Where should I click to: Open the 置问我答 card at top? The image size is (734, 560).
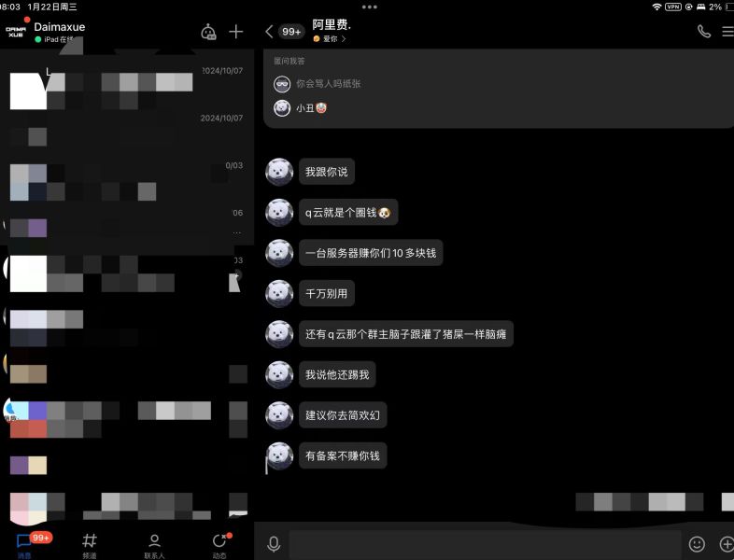[x=499, y=89]
